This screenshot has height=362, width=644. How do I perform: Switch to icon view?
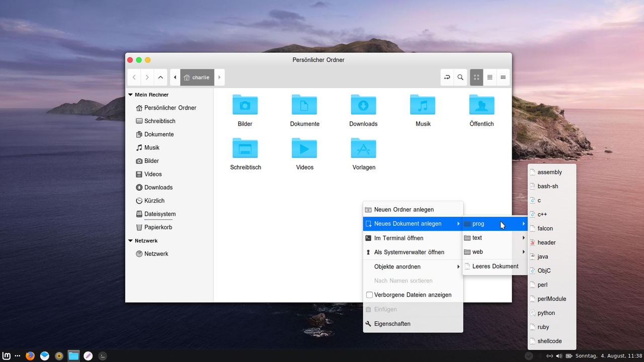[x=476, y=77]
